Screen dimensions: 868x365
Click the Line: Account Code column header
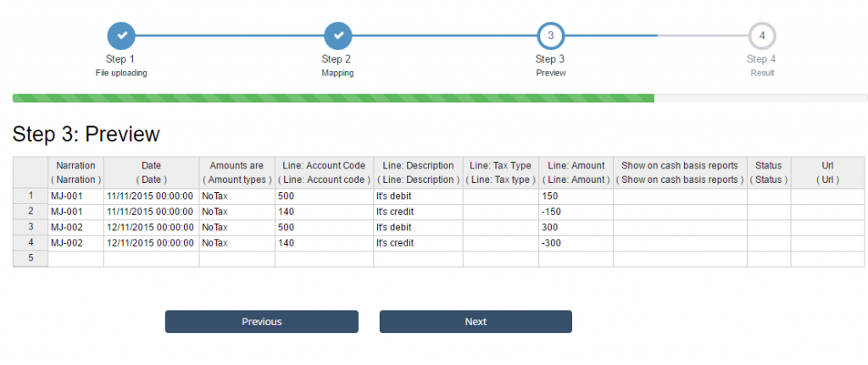pyautogui.click(x=324, y=173)
